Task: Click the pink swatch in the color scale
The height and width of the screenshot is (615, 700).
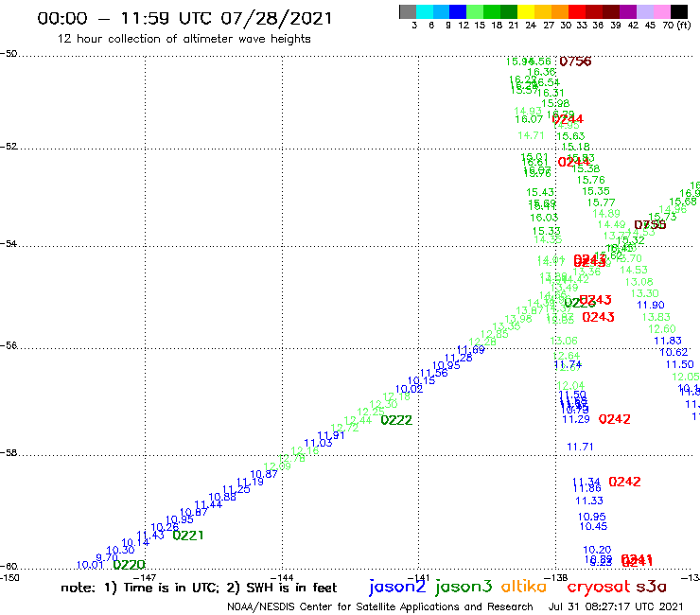Action: pos(661,11)
